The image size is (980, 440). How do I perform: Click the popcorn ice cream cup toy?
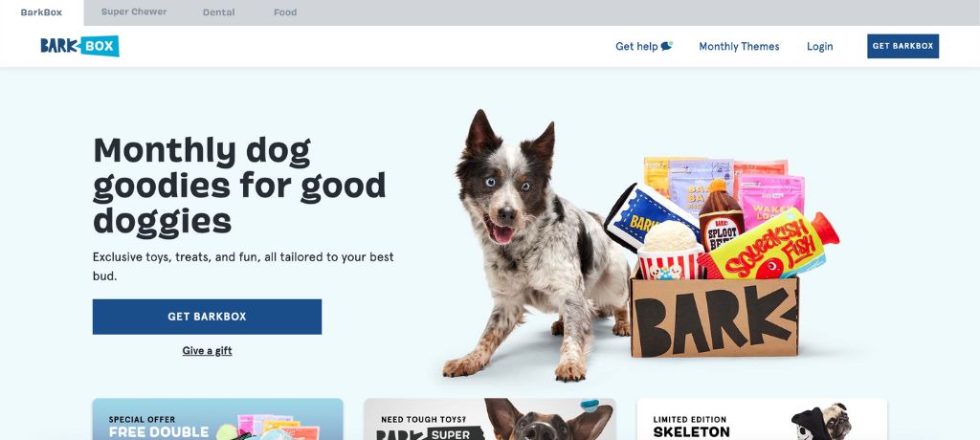coord(670,250)
